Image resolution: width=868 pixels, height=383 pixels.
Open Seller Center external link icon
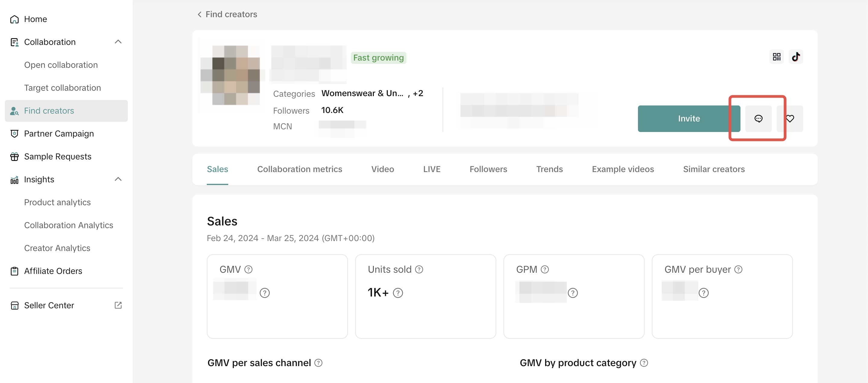coord(118,305)
